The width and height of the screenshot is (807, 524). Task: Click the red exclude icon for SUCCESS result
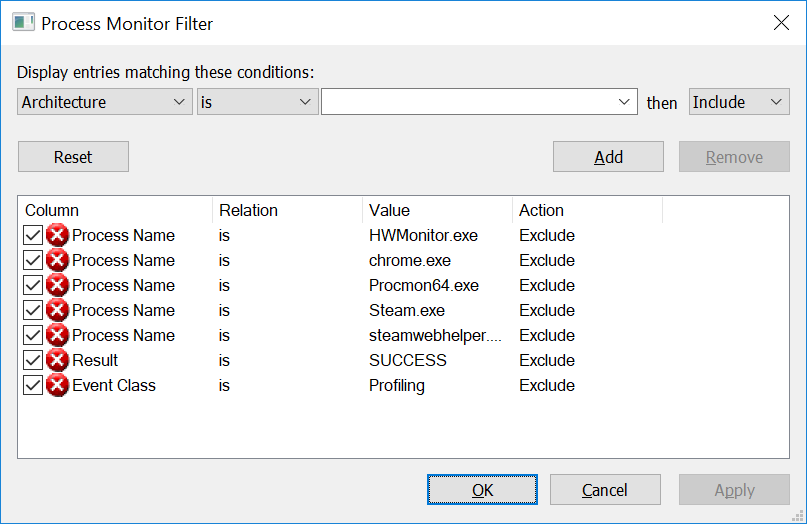(x=57, y=361)
